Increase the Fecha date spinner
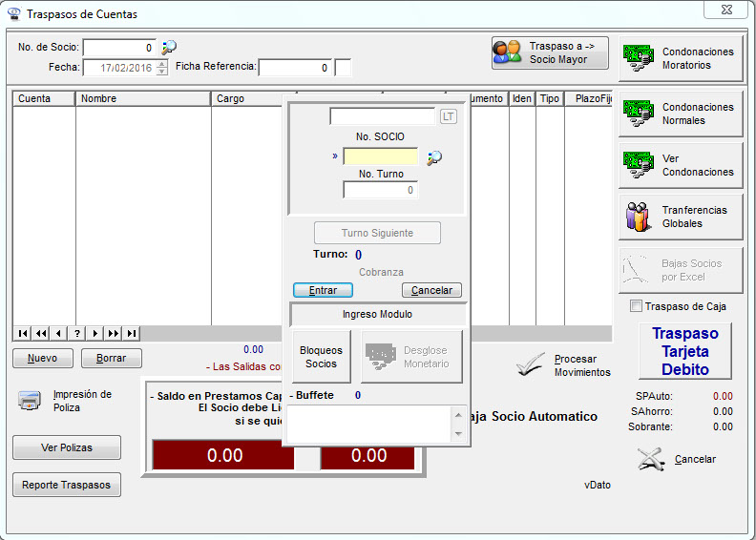756x540 pixels. [161, 64]
